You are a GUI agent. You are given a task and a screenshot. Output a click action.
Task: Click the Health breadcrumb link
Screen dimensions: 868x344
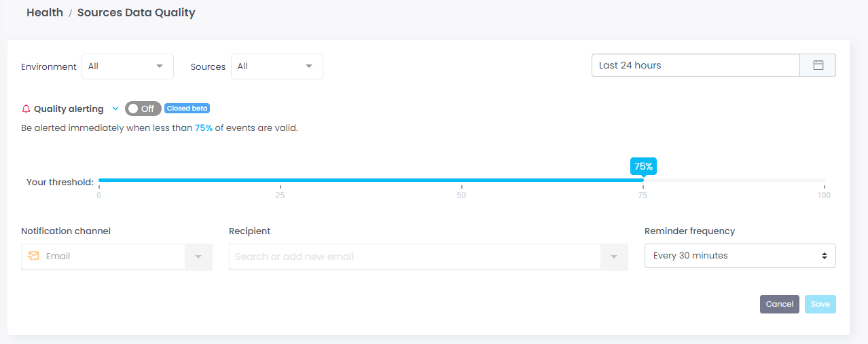(x=45, y=12)
